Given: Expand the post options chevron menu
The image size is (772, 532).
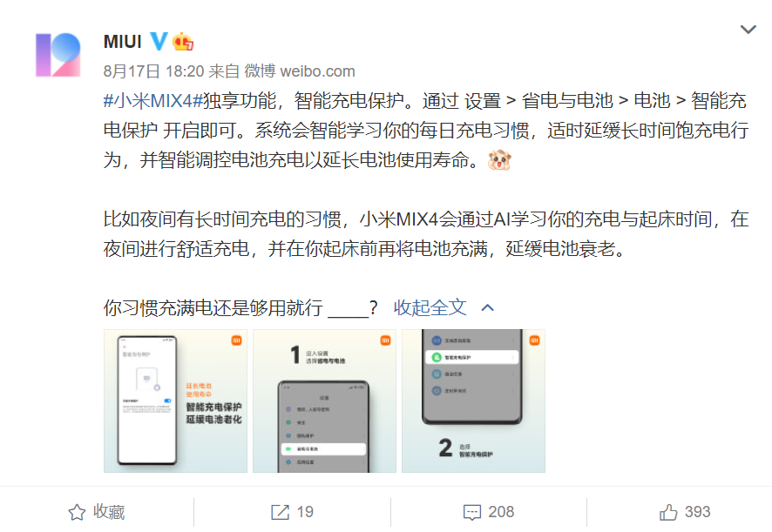Looking at the screenshot, I should coord(748,30).
